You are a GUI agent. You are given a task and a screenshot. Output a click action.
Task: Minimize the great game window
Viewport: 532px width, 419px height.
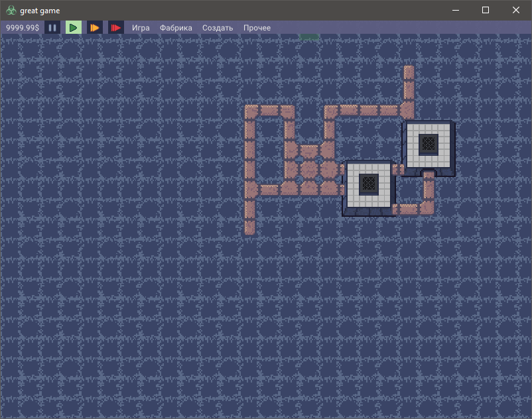pos(456,10)
